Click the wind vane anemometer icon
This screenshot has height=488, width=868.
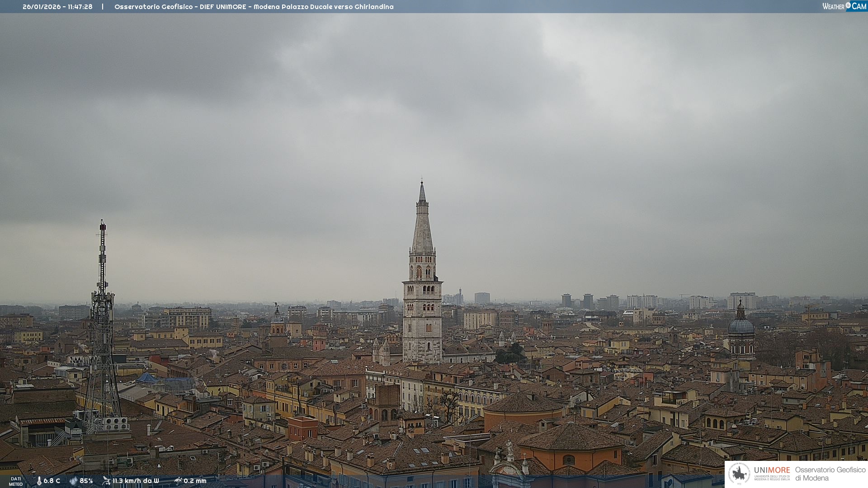click(x=106, y=481)
